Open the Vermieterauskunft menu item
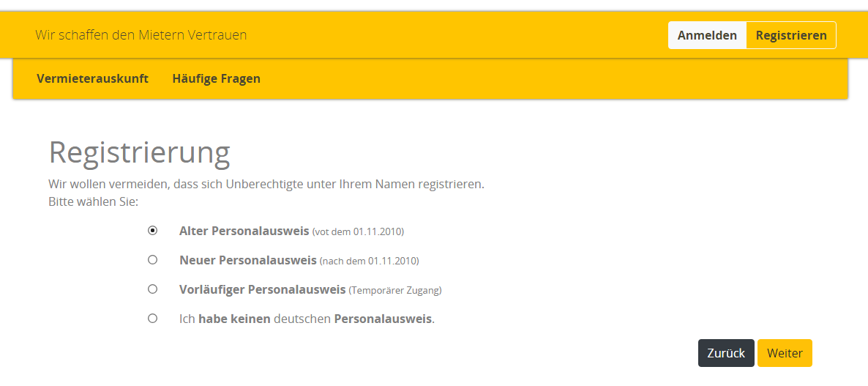This screenshot has height=386, width=868. [x=92, y=78]
